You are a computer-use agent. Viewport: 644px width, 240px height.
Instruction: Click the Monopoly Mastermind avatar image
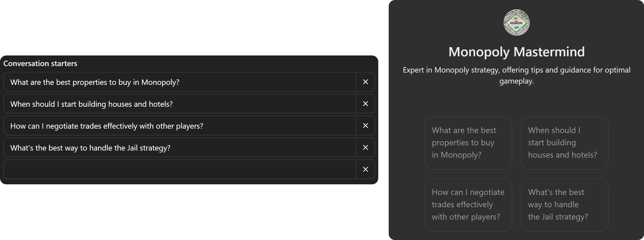[516, 23]
